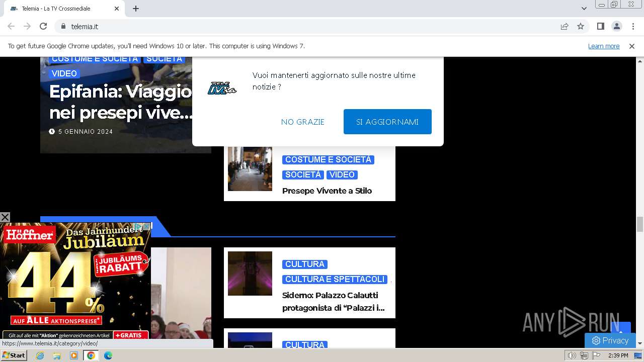Switch to Chrome in the taskbar
644x362 pixels.
point(91,355)
